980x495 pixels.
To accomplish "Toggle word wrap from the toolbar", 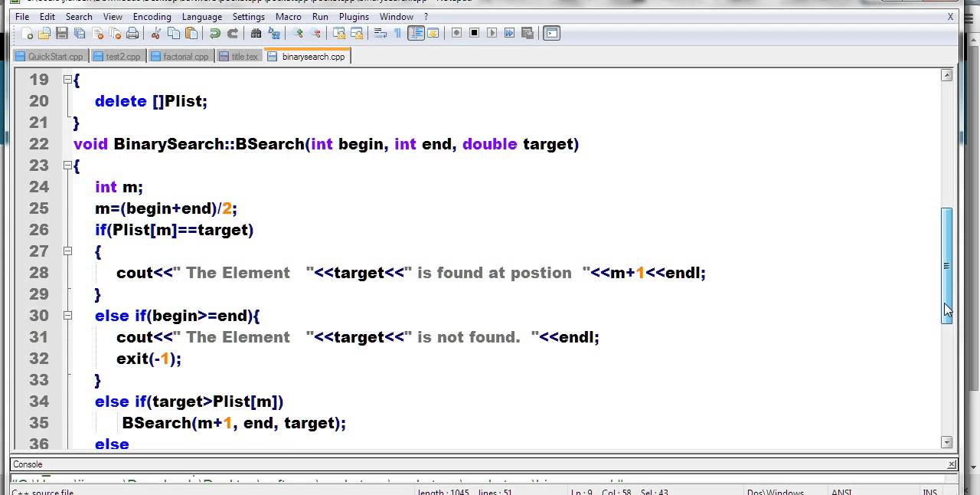I will point(381,33).
